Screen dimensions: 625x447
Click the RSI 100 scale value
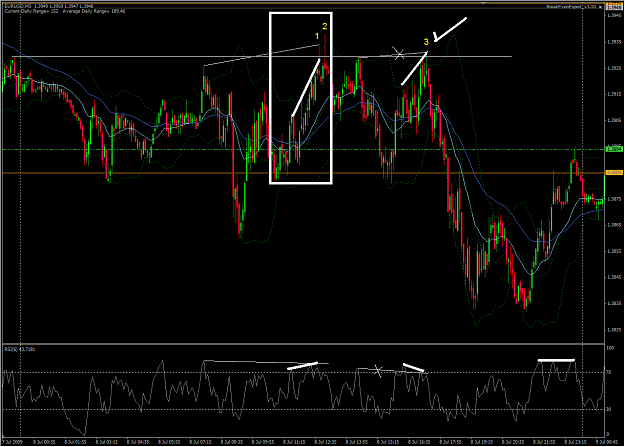click(610, 348)
